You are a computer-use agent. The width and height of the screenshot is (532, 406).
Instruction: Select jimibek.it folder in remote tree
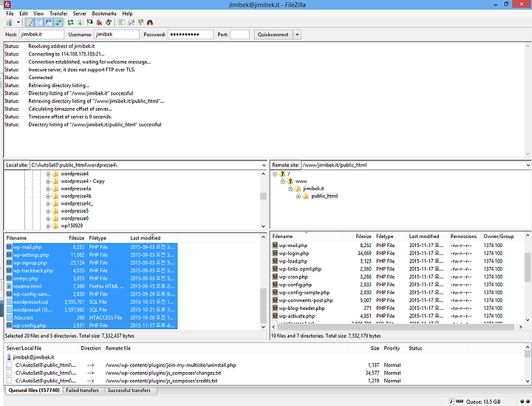[x=313, y=189]
